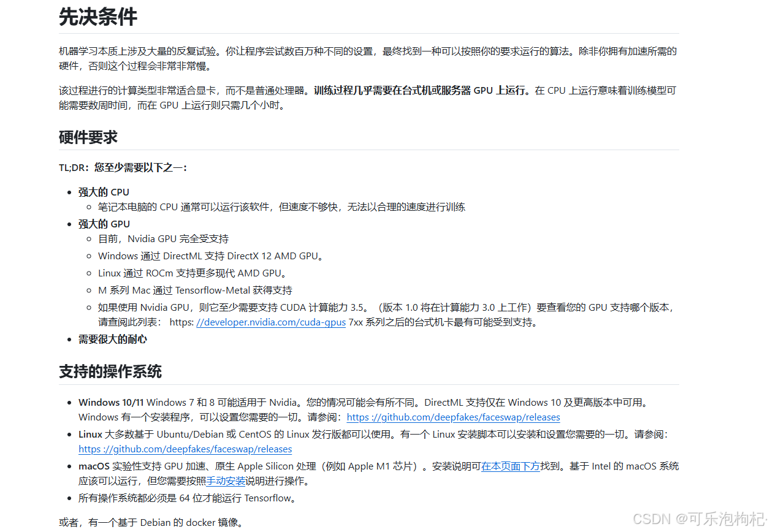Open the developer.nvidia.com/cuda-gpus link
The image size is (770, 532).
[271, 322]
